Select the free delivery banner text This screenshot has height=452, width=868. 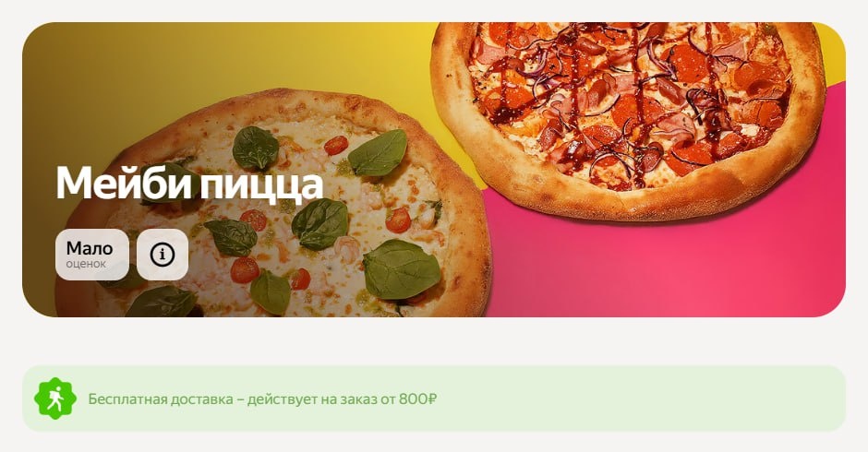click(262, 398)
